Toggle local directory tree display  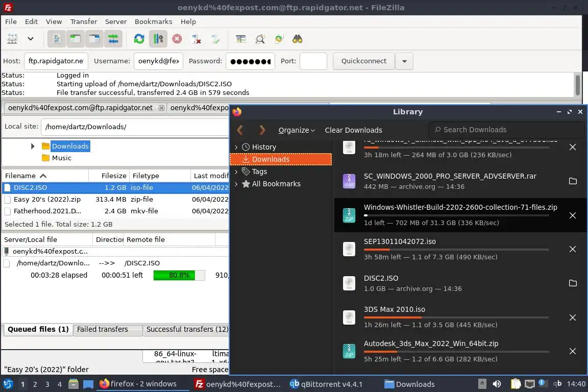click(x=76, y=39)
